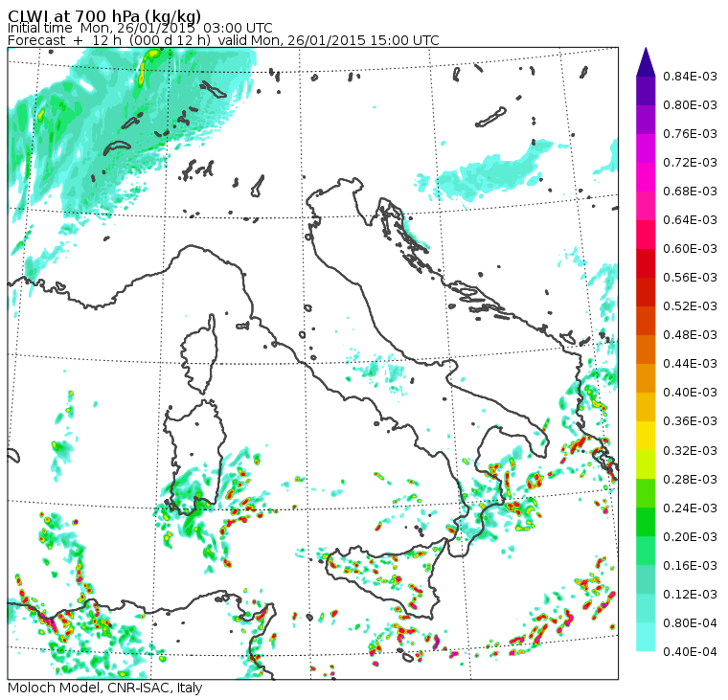Image resolution: width=728 pixels, height=700 pixels.
Task: Click the 0.28E-03 colorbar label
Action: [690, 480]
